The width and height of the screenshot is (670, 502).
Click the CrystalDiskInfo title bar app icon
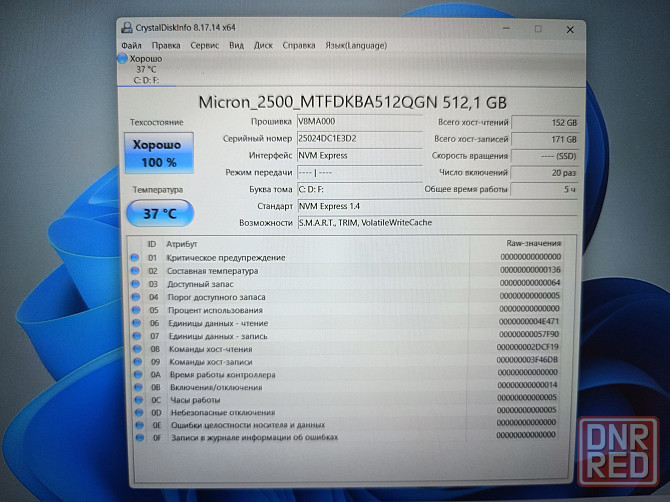[126, 28]
